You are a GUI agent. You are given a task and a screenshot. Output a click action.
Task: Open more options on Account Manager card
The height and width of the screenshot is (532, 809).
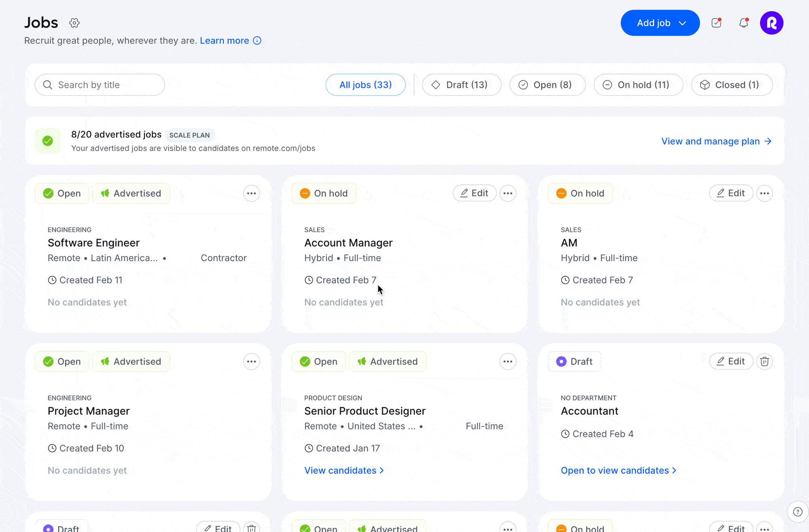(x=508, y=193)
